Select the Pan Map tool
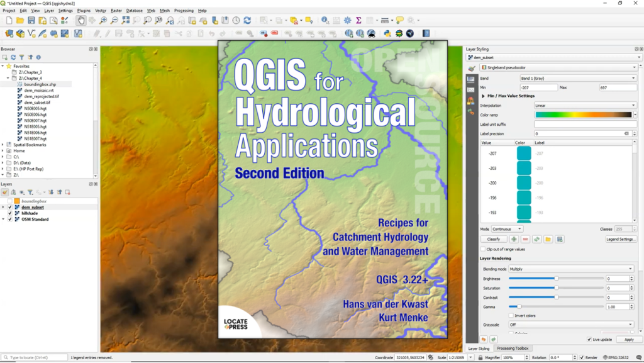This screenshot has height=363, width=644. (81, 20)
